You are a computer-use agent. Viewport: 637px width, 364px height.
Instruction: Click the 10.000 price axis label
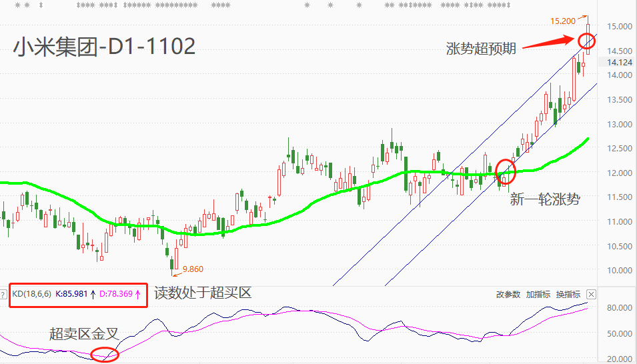click(620, 270)
